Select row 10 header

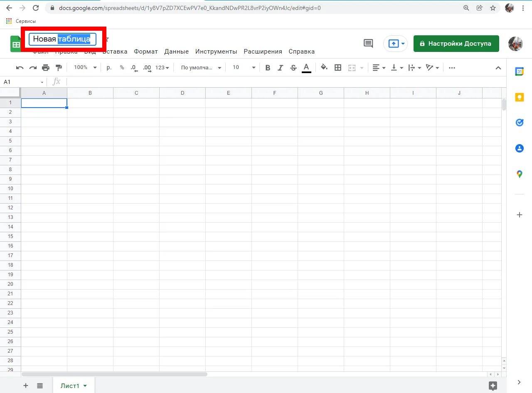tap(10, 189)
